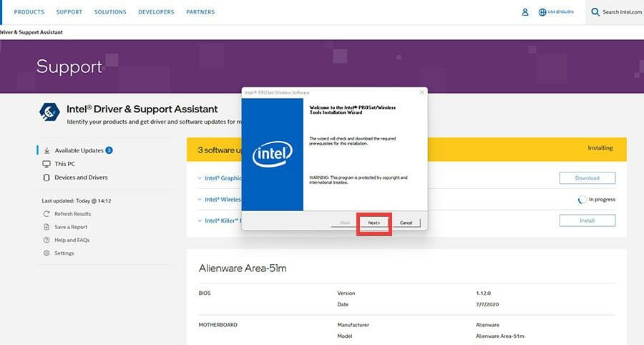
Task: Click the Devices and Drivers icon
Action: point(47,178)
